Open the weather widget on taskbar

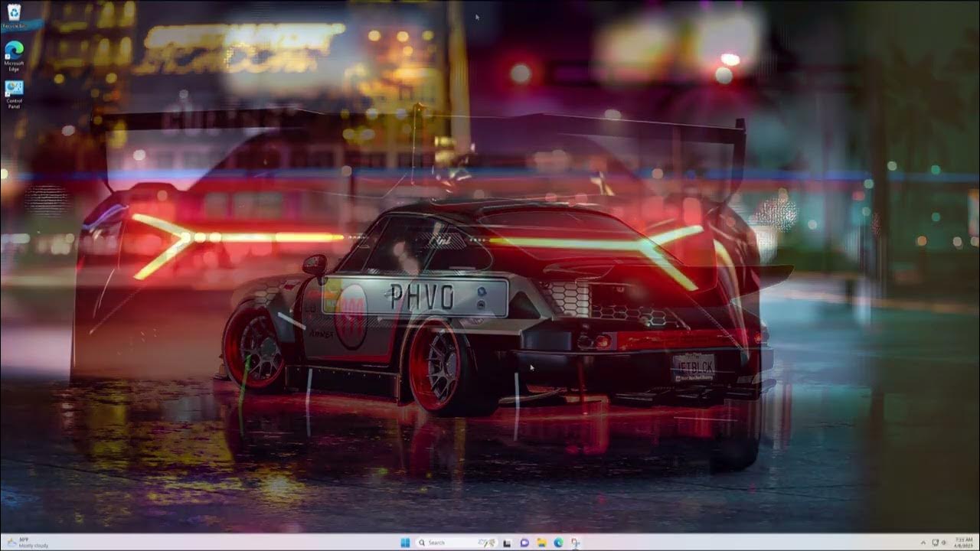point(26,543)
